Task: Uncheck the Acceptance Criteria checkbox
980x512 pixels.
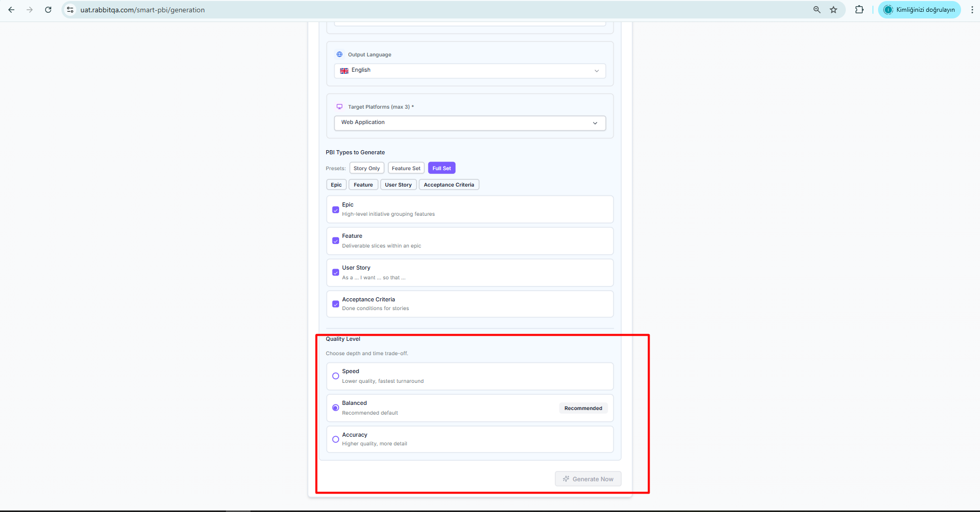Action: point(336,304)
